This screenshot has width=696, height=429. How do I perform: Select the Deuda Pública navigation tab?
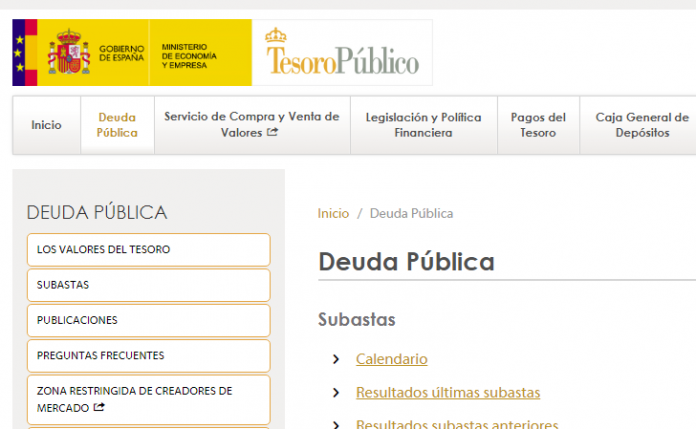pyautogui.click(x=118, y=125)
